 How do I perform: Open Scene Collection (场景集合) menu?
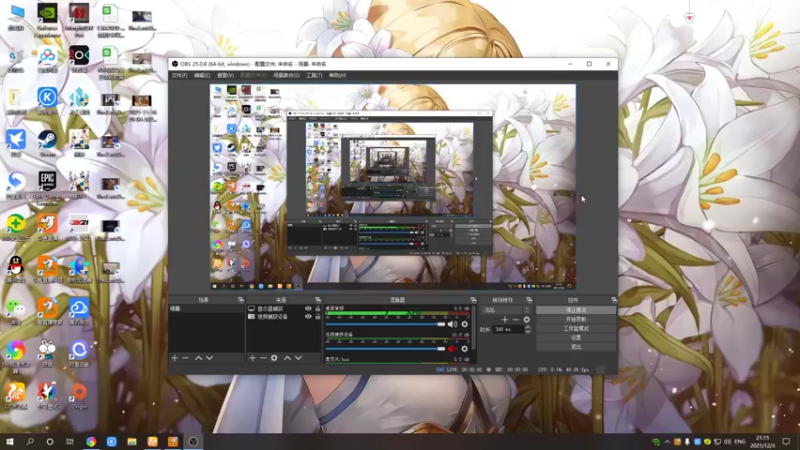[286, 75]
